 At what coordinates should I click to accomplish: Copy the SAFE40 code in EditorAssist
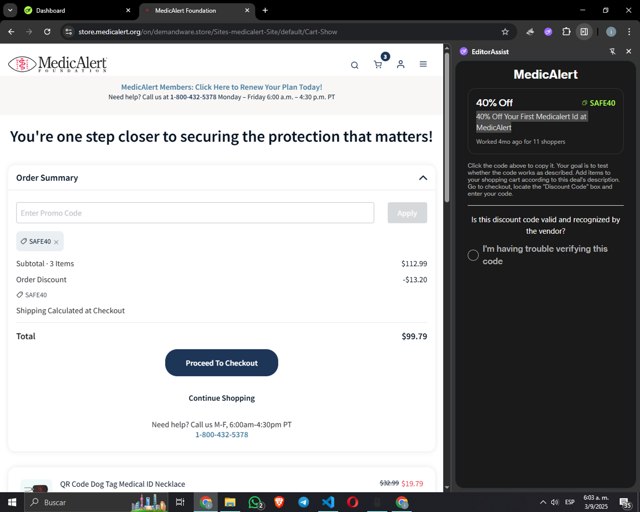(598, 103)
